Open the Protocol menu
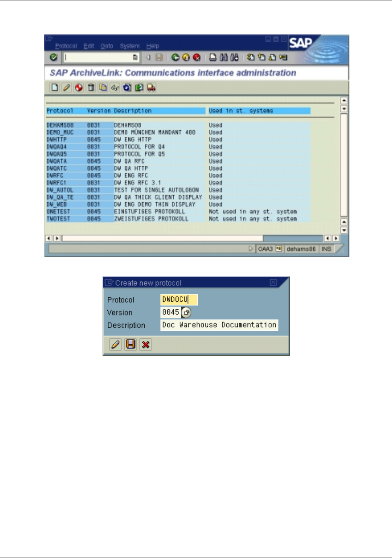Screen dimensions: 392x558 (66, 46)
